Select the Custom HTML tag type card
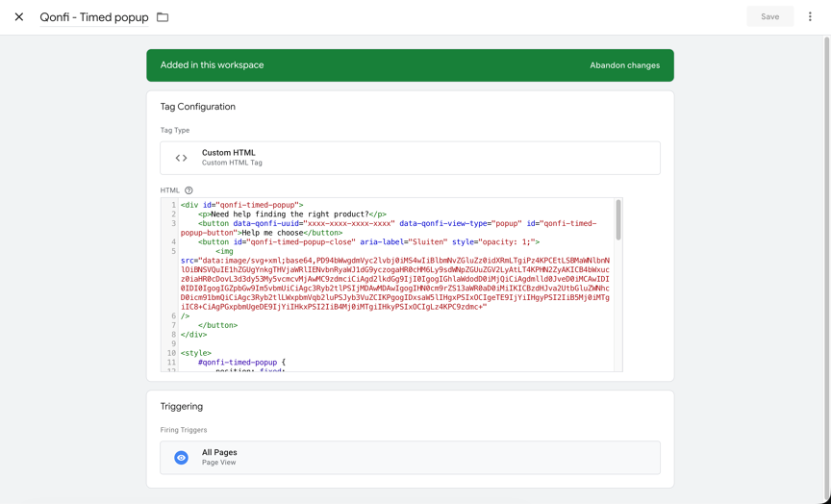This screenshot has width=831, height=504. [x=410, y=158]
